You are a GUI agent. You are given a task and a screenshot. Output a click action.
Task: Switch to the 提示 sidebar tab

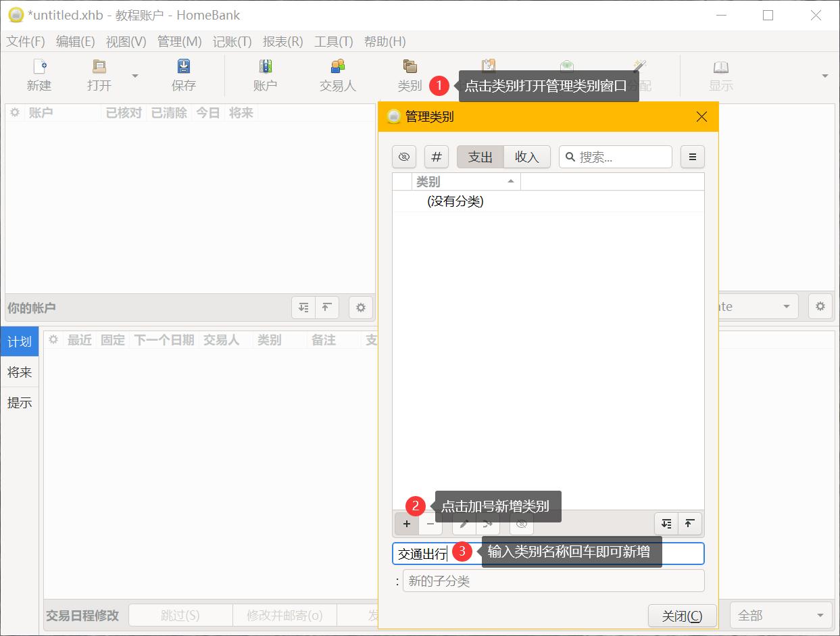19,403
